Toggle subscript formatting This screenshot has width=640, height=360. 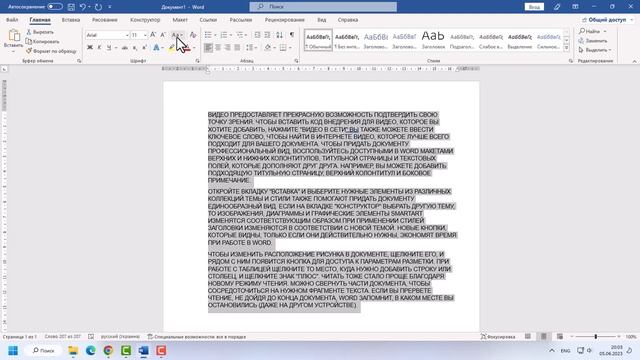135,48
